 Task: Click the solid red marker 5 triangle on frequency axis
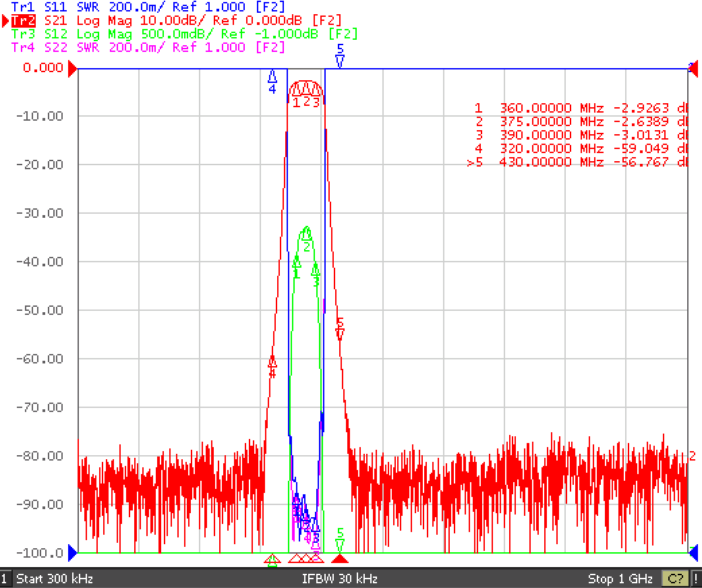(x=340, y=558)
